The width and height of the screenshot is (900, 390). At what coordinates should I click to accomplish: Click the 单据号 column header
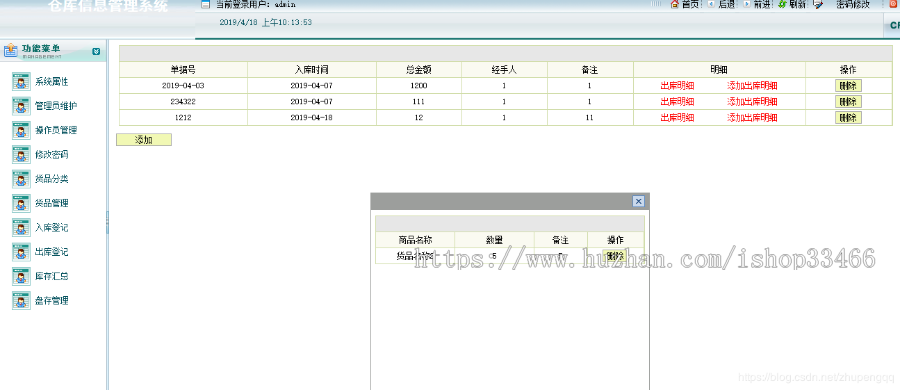(x=184, y=69)
